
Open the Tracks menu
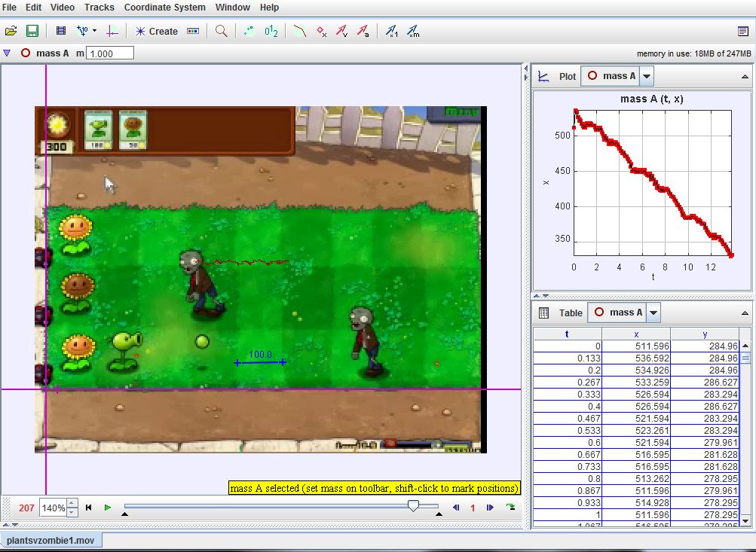pyautogui.click(x=99, y=8)
